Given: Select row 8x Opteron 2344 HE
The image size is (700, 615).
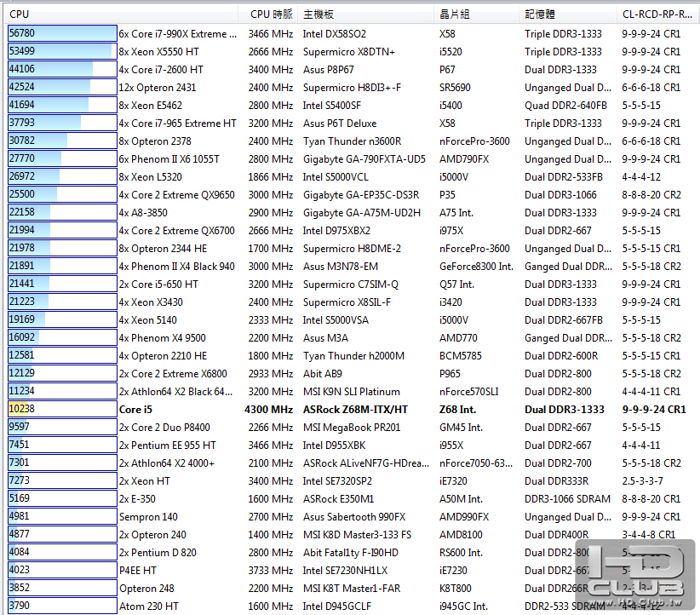Looking at the screenshot, I should (x=353, y=249).
